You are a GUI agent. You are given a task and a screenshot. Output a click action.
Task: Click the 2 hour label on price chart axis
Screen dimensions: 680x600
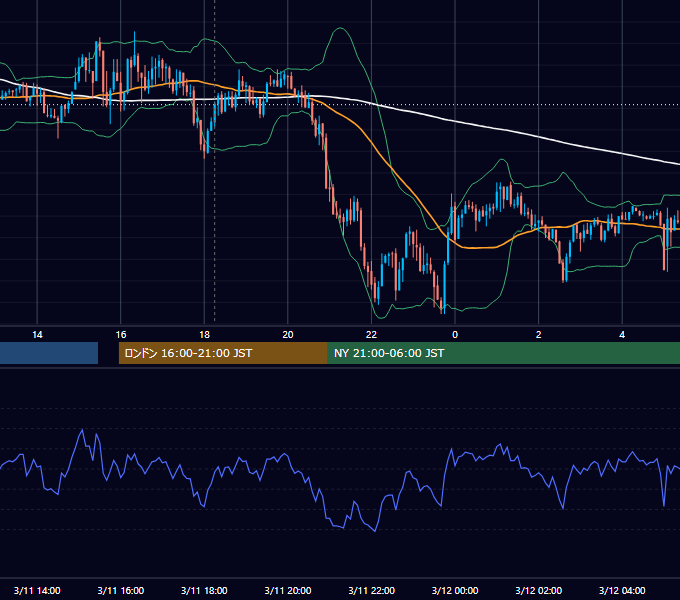539,335
